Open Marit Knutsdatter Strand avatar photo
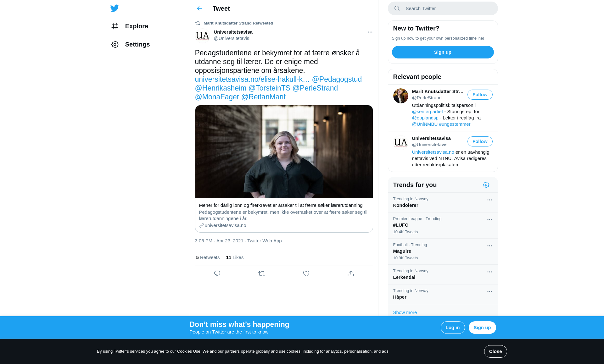The width and height of the screenshot is (604, 364). 400,96
